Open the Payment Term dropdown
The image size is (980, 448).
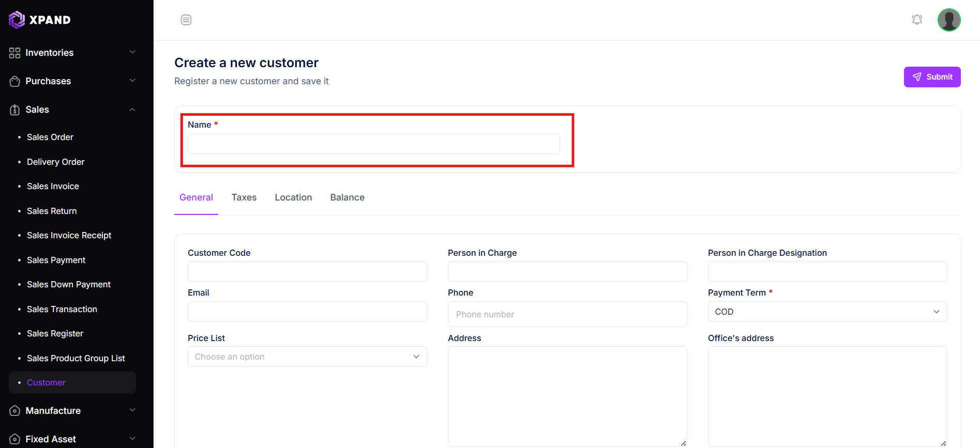pos(827,312)
